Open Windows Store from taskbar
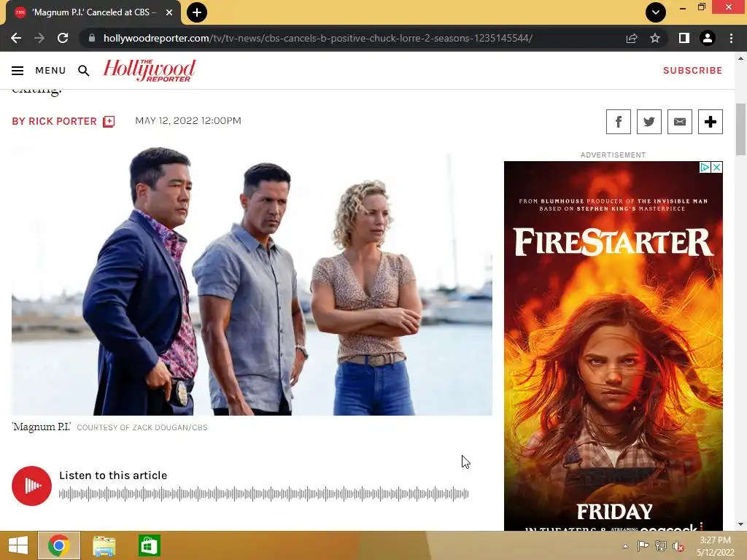The width and height of the screenshot is (747, 560). coord(149,545)
